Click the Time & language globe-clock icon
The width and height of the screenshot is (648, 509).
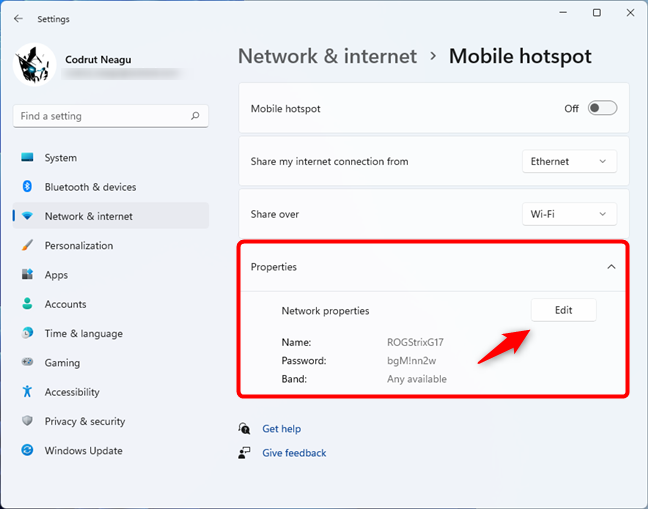[x=27, y=333]
